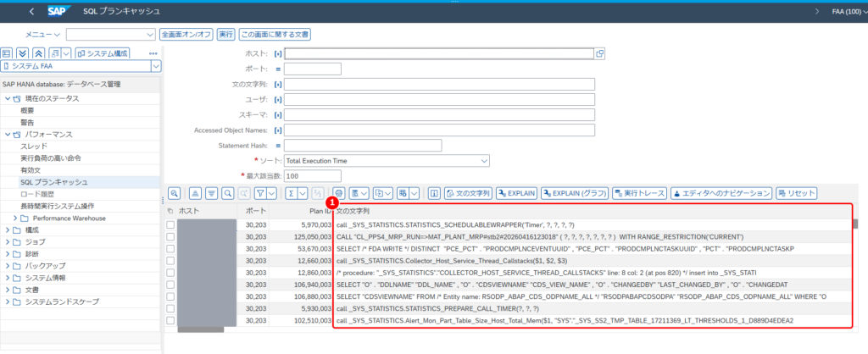Open 警告 in navigation tree
The width and height of the screenshot is (868, 354).
[x=28, y=122]
